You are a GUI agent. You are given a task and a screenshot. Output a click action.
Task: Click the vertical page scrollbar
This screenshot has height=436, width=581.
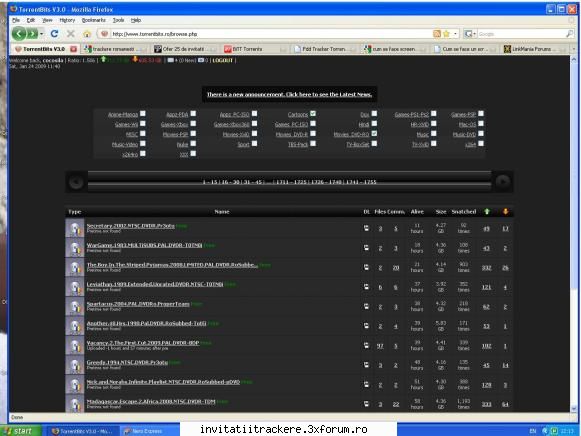coord(574,233)
